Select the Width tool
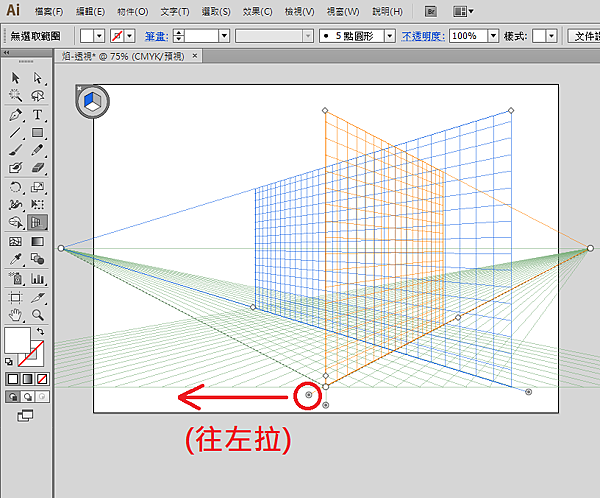Screen dimensions: 600x498 click(x=15, y=204)
